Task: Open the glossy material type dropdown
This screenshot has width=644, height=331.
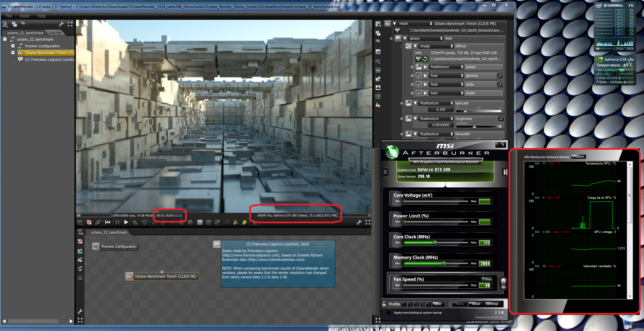Action: click(426, 38)
